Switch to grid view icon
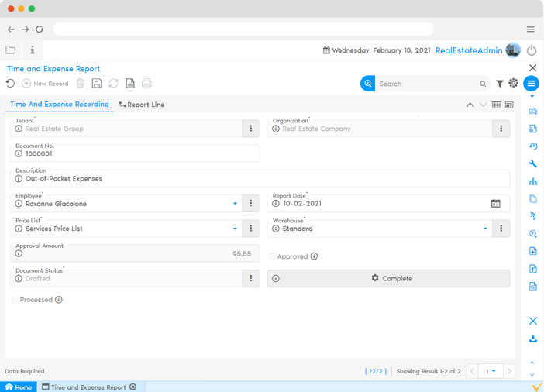Image resolution: width=544 pixels, height=392 pixels. coord(496,105)
